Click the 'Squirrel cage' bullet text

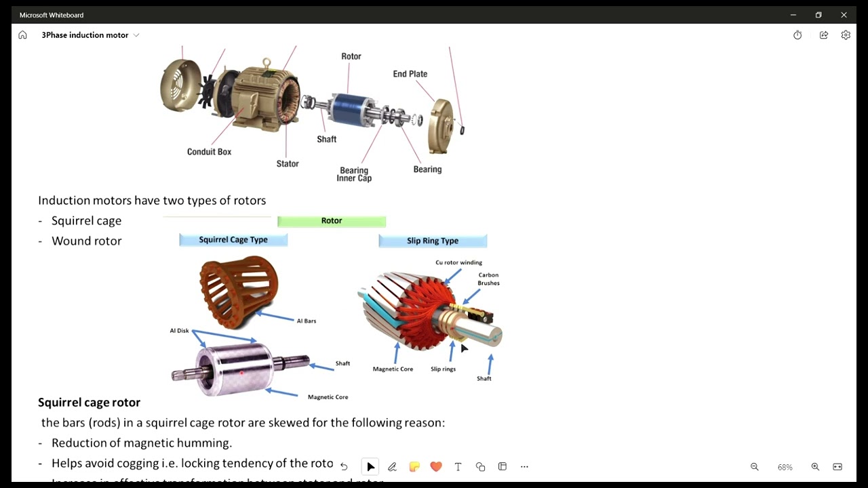(x=86, y=221)
